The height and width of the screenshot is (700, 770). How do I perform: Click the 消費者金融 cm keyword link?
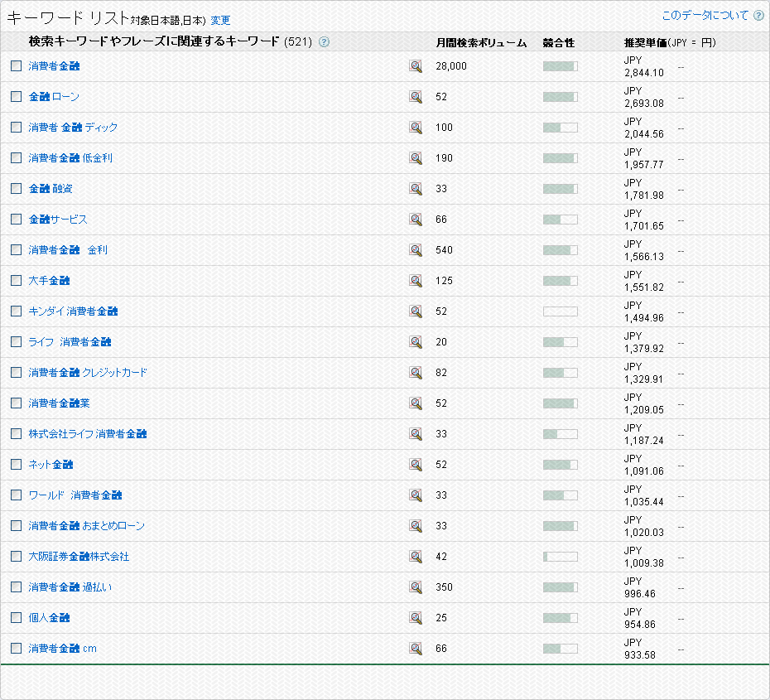tap(62, 649)
